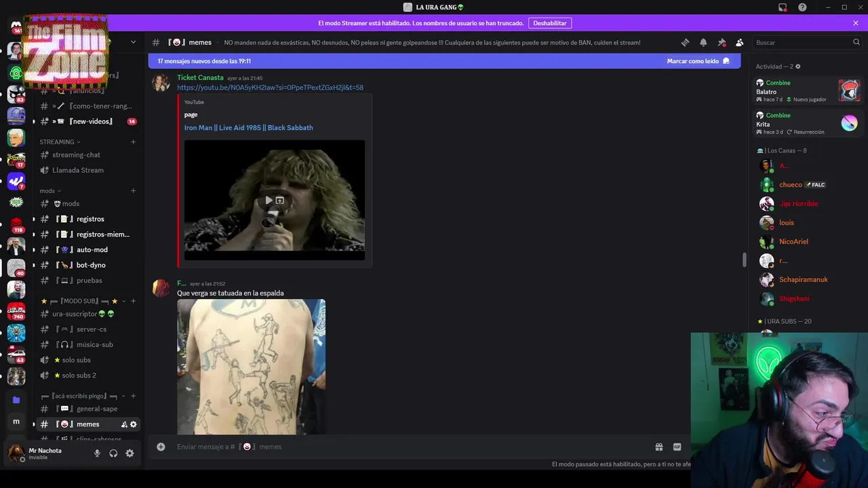Open server name dropdown chevron
Screen dimensions: 868x488
[133, 42]
